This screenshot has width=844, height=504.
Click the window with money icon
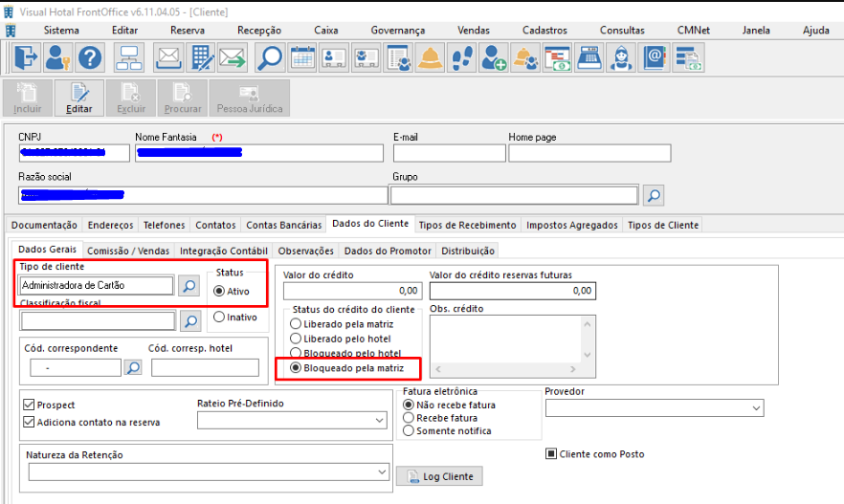(558, 57)
